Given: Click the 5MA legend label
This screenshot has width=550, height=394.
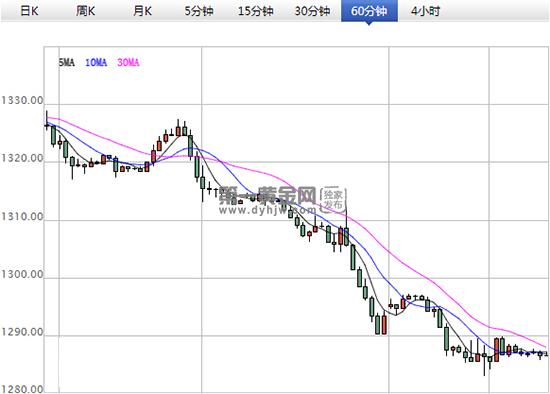Looking at the screenshot, I should click(x=66, y=62).
